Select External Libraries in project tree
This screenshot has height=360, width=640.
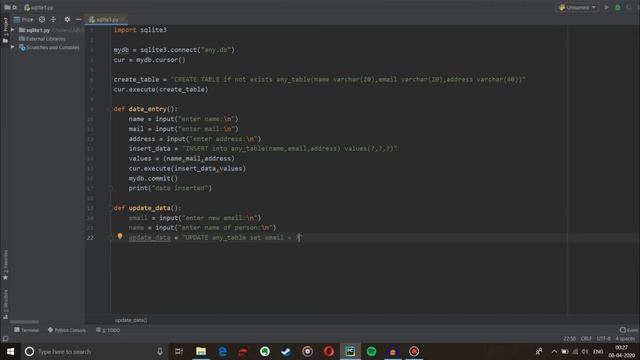tap(42, 39)
